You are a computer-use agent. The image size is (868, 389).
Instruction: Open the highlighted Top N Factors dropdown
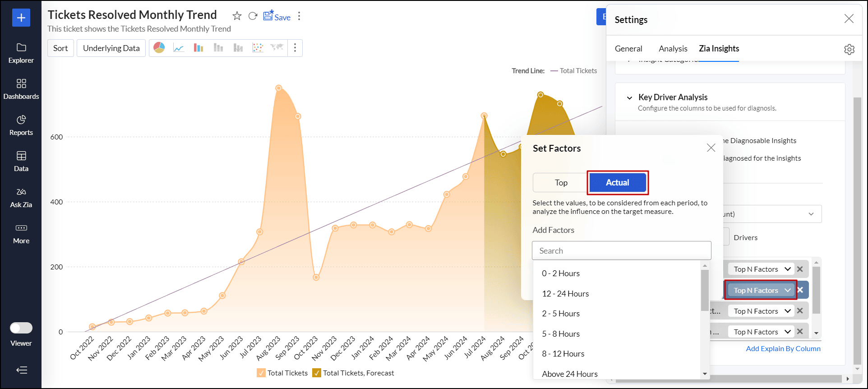tap(762, 290)
